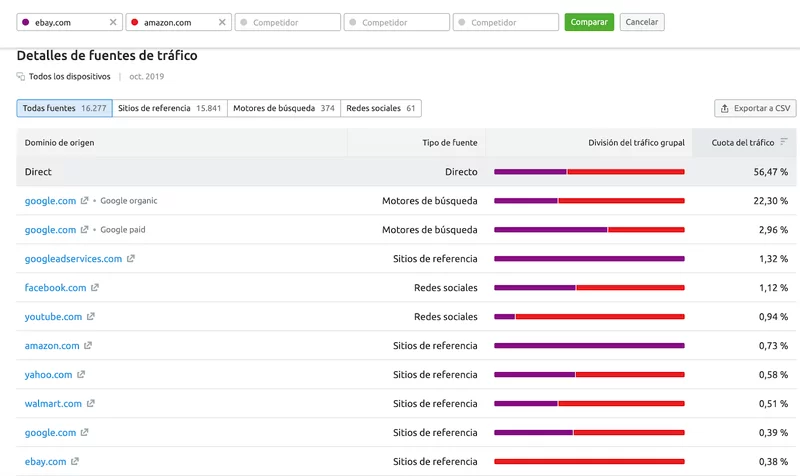The width and height of the screenshot is (800, 476).
Task: Open external link icon beside google.com referral row
Action: (85, 432)
